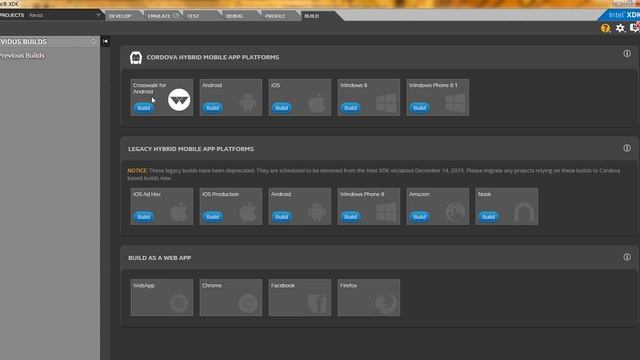Click the 'Amazon' tile label

(x=419, y=194)
